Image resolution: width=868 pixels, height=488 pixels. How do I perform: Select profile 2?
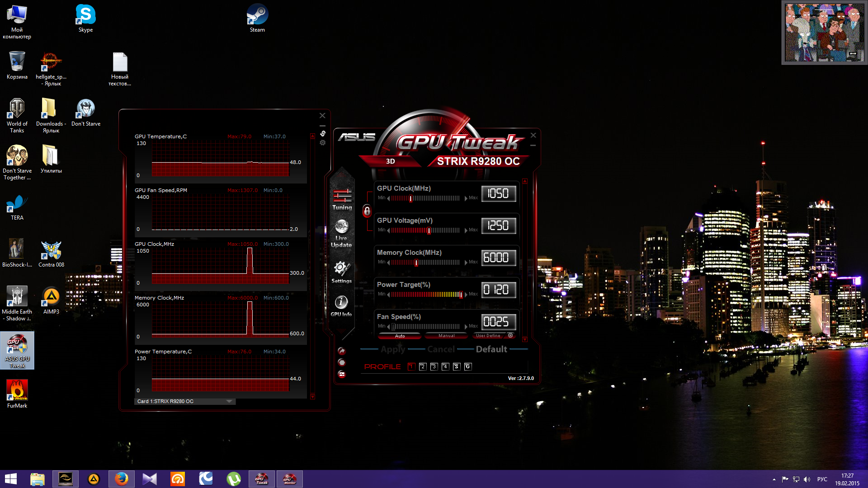[423, 366]
